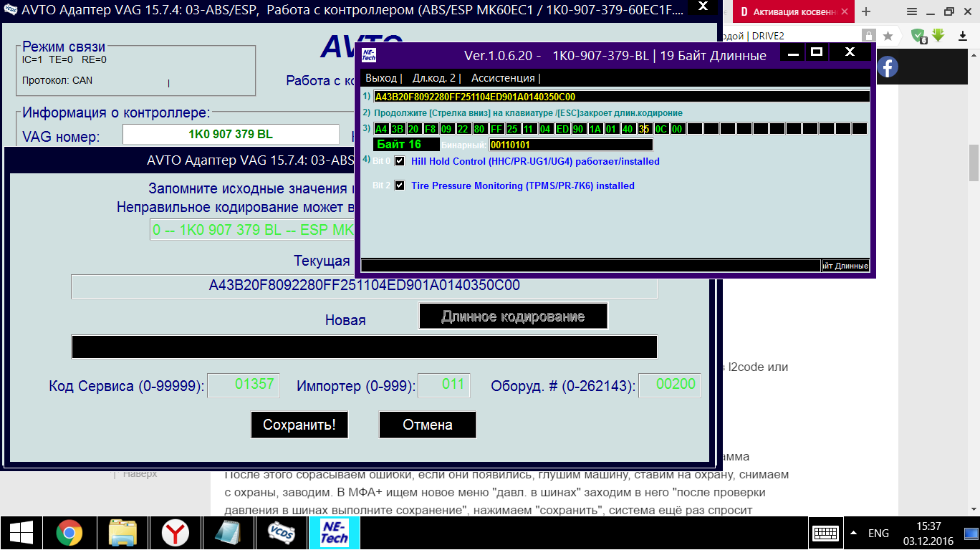Open the touch keyboard from the tray
Viewport: 980px width, 550px height.
pos(825,534)
